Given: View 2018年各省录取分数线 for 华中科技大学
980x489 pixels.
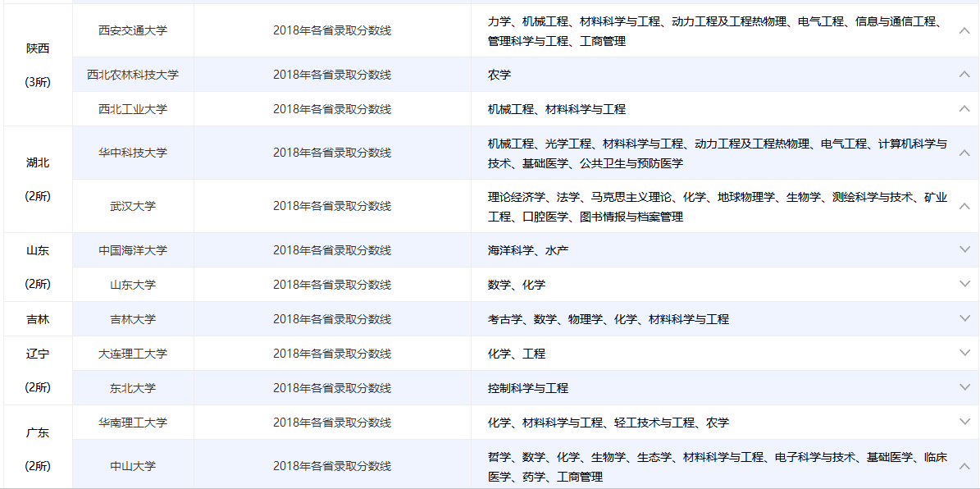Looking at the screenshot, I should [332, 153].
